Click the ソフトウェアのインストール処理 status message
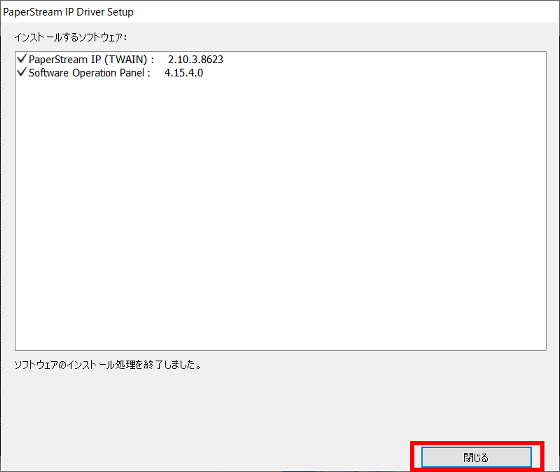The image size is (560, 472). tap(108, 365)
